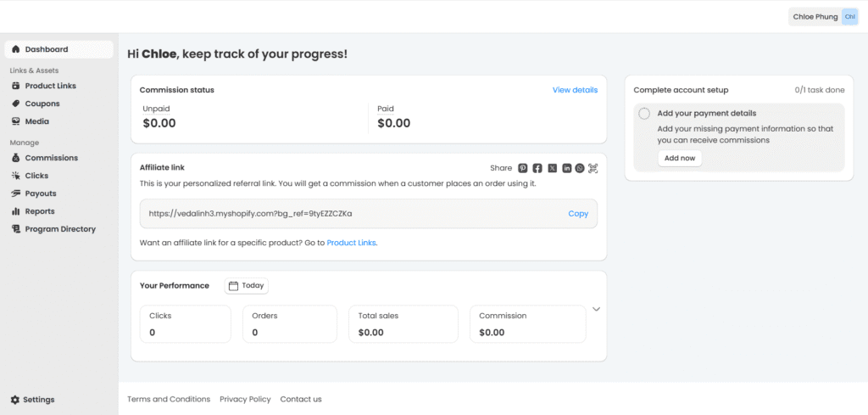Open Privacy Policy link

pos(245,399)
